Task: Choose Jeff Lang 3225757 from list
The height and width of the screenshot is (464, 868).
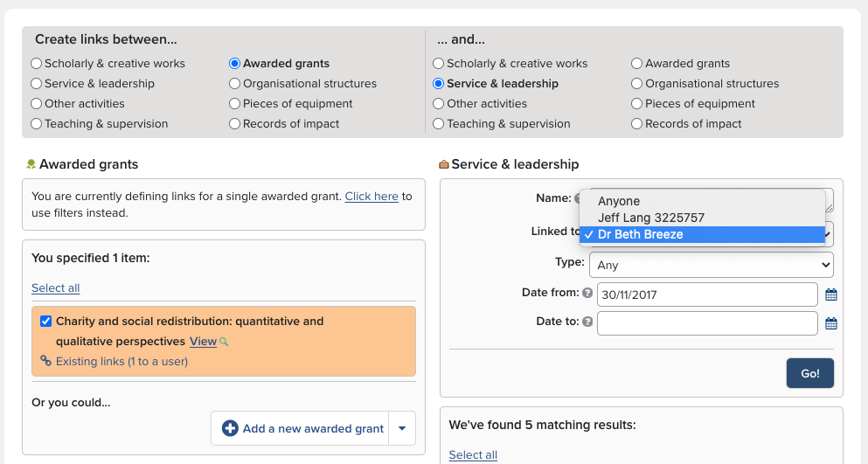Action: pyautogui.click(x=650, y=218)
